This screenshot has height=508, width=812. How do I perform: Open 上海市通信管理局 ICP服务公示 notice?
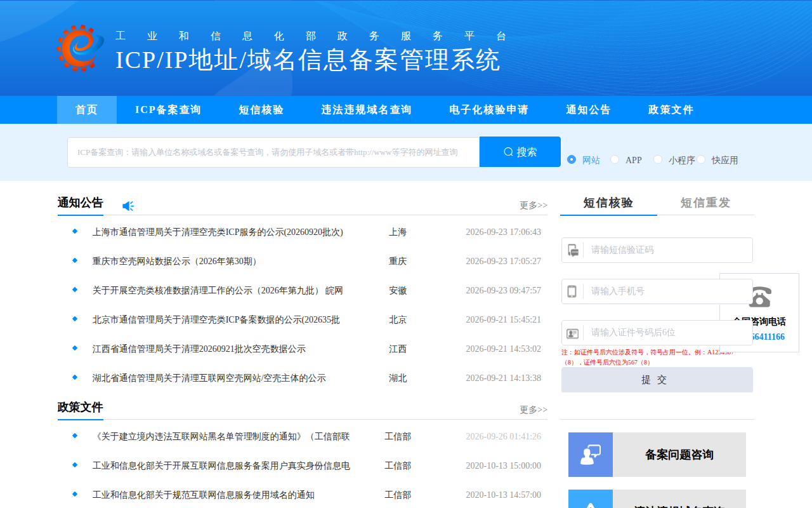[x=218, y=232]
